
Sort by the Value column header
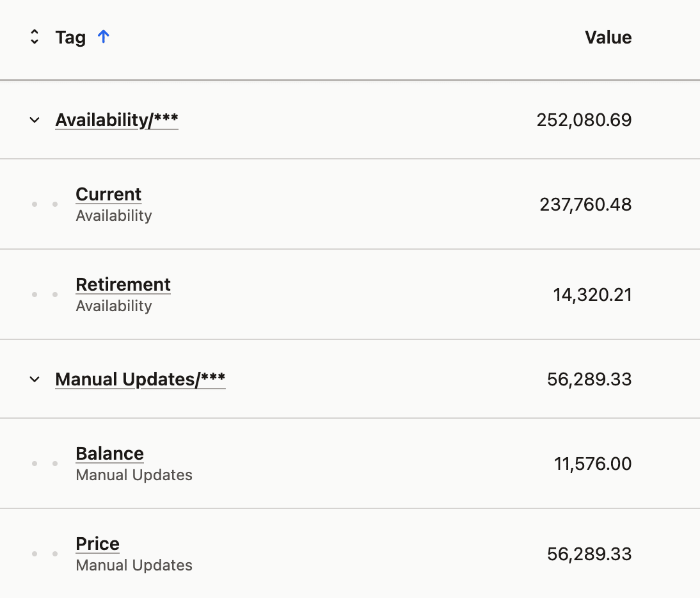click(608, 37)
